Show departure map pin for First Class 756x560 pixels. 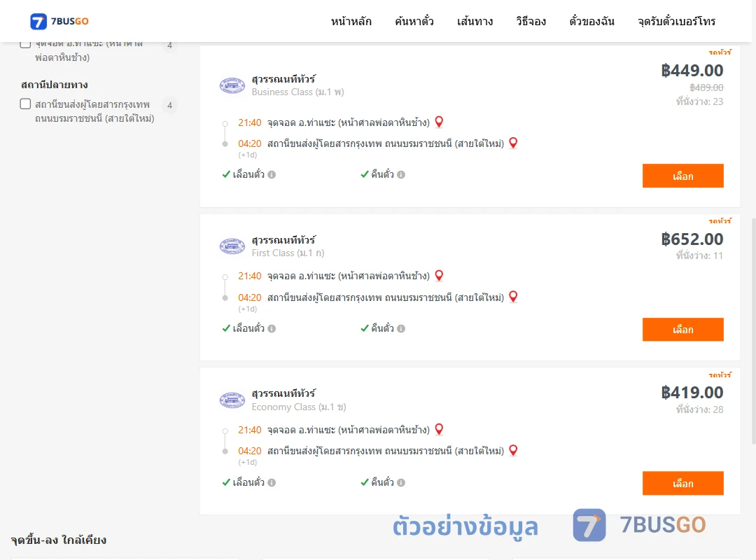(439, 275)
